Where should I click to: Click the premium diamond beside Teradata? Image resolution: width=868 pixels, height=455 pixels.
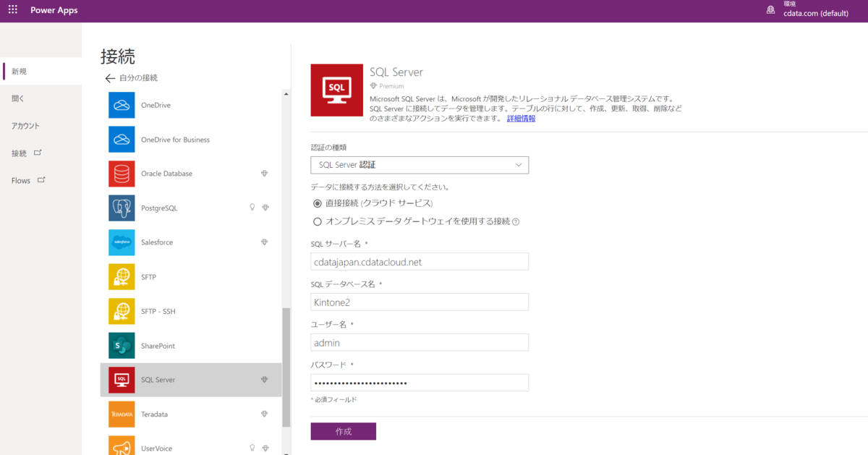pos(265,414)
